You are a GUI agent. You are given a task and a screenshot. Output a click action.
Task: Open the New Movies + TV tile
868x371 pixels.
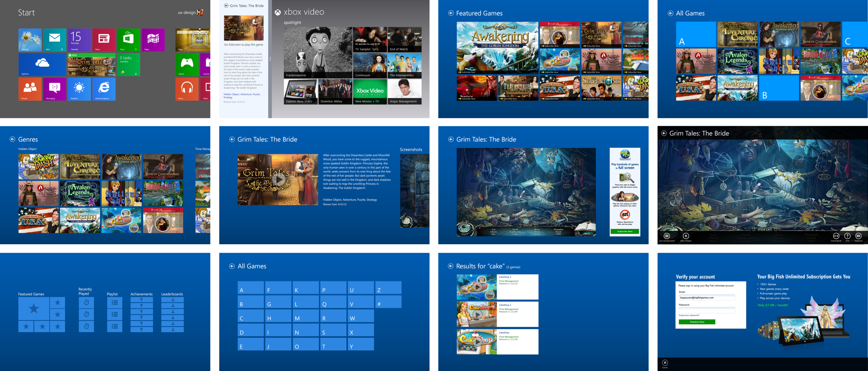coord(370,92)
